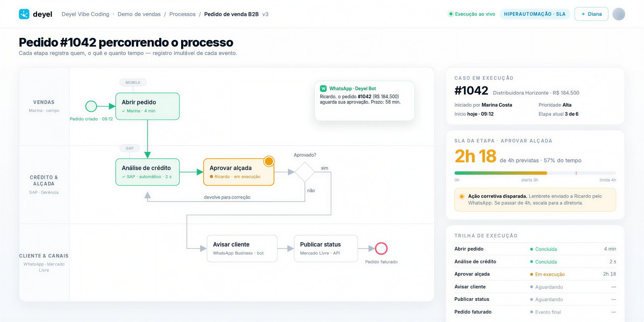Open the Avisar cliente task node
The width and height of the screenshot is (644, 322).
tap(242, 249)
